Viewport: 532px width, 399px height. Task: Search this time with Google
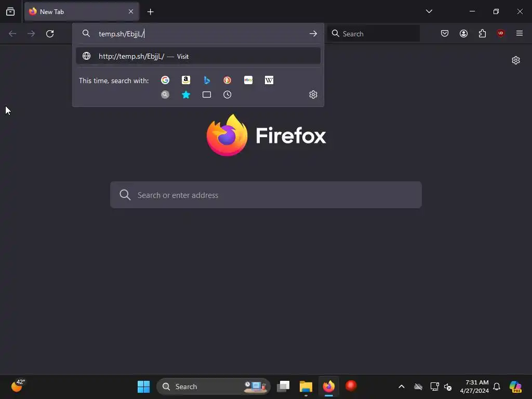point(165,80)
